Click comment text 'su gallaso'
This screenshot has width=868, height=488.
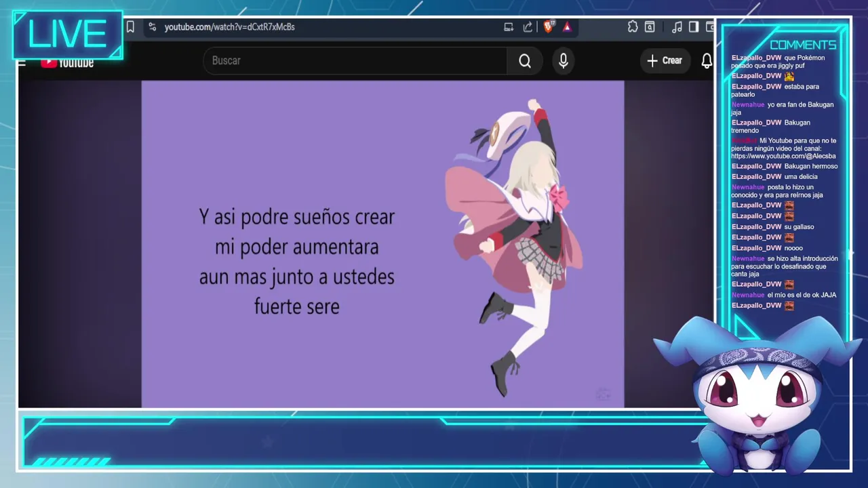click(x=799, y=227)
